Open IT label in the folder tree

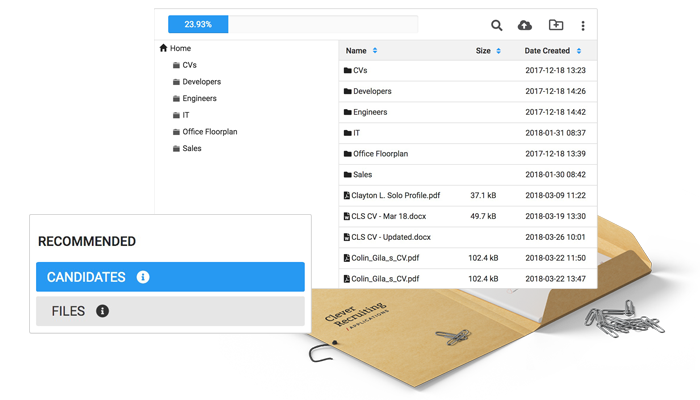coord(186,115)
